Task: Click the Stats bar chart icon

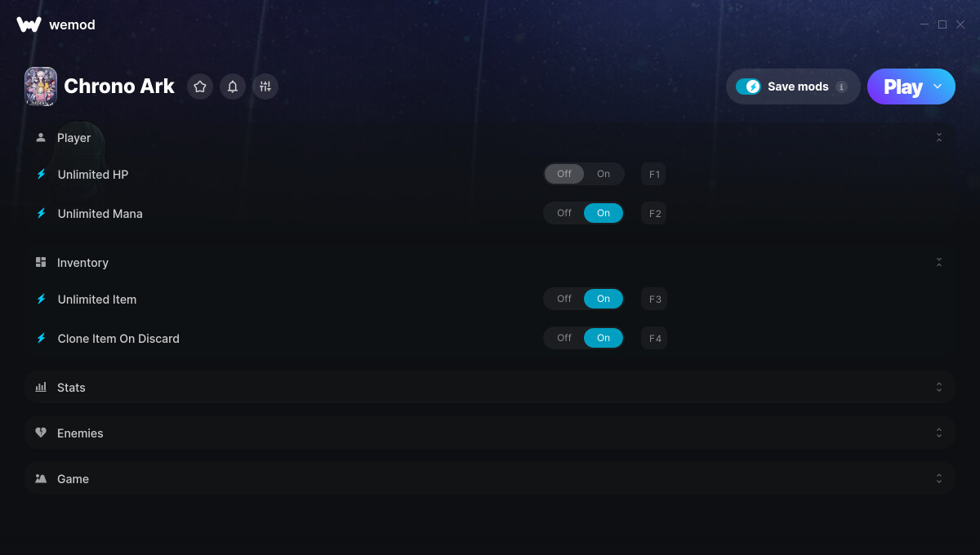Action: pyautogui.click(x=41, y=387)
